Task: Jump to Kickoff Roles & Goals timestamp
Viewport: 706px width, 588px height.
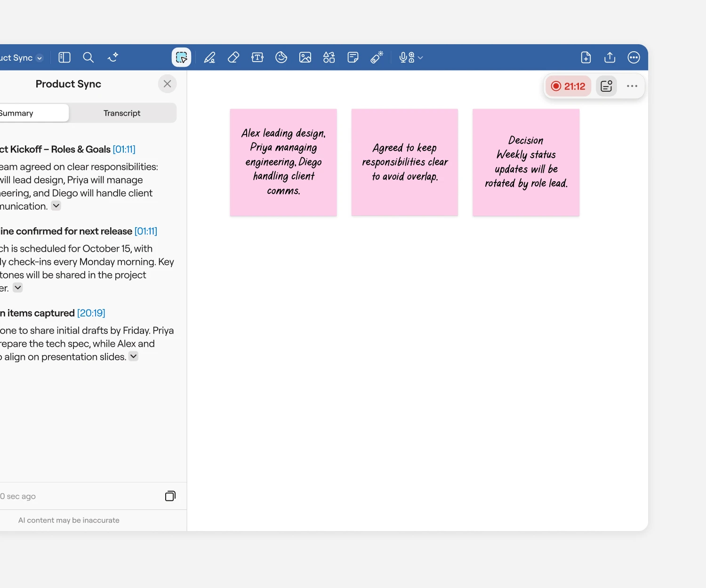Action: point(124,149)
